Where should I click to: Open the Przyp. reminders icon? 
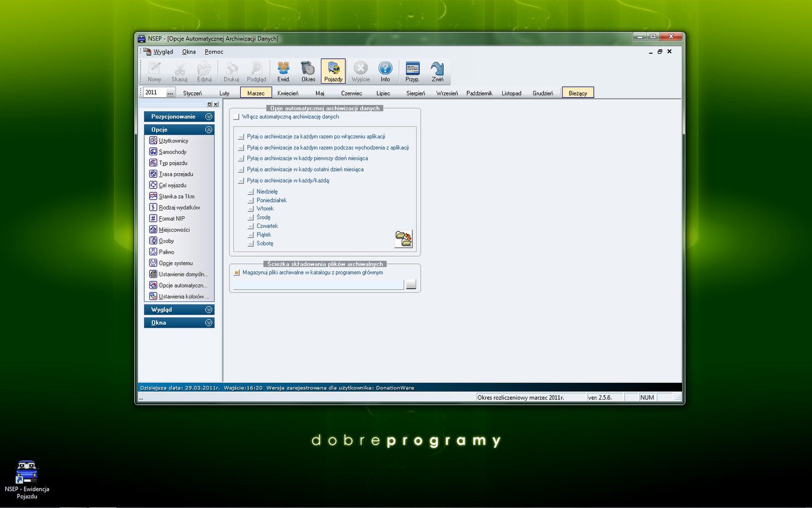pos(412,72)
